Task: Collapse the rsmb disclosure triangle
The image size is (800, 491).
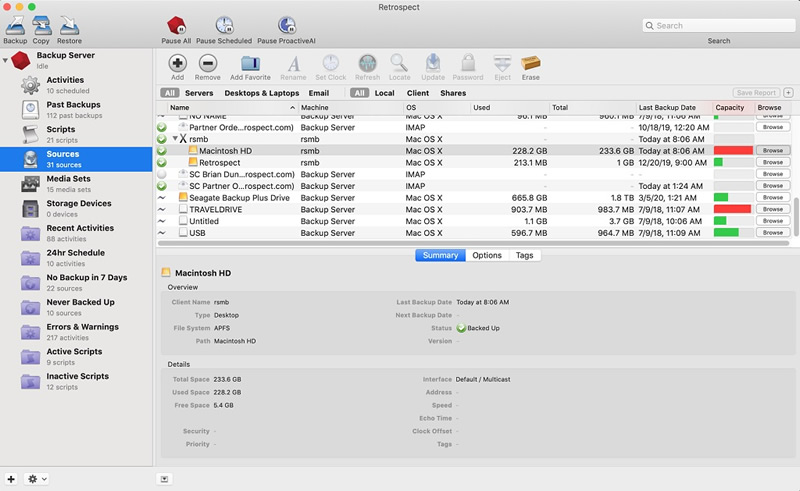Action: click(175, 139)
